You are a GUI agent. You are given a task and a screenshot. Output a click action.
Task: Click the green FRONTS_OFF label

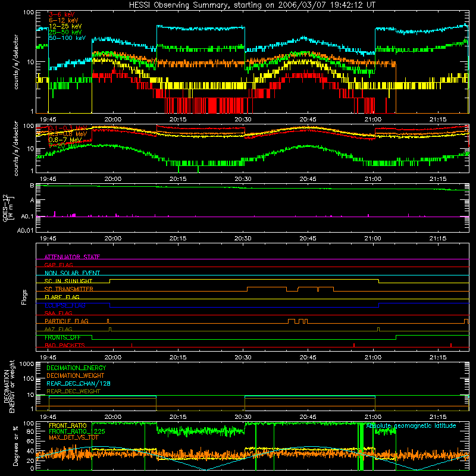coord(62,337)
